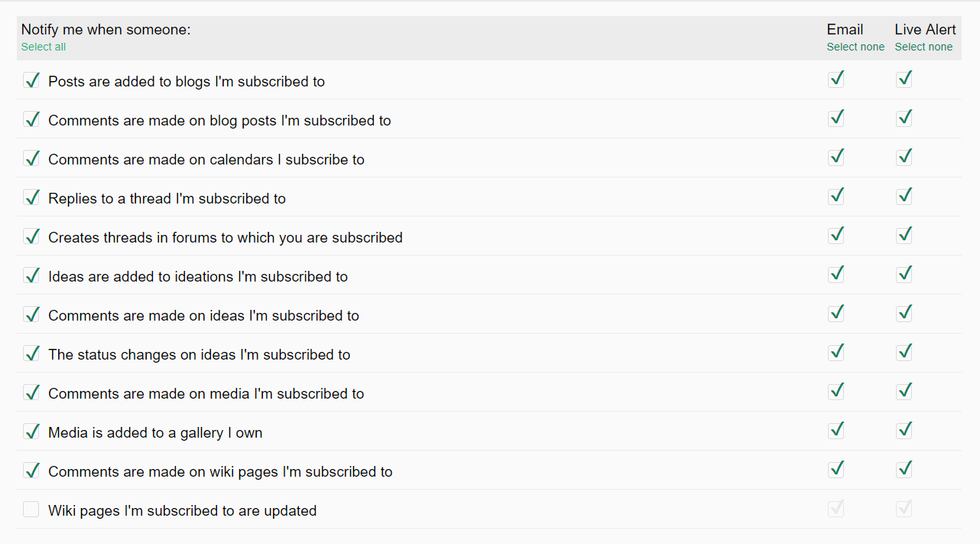The width and height of the screenshot is (980, 544).
Task: Uncheck 'Comments are made on ideas' row
Action: click(31, 314)
